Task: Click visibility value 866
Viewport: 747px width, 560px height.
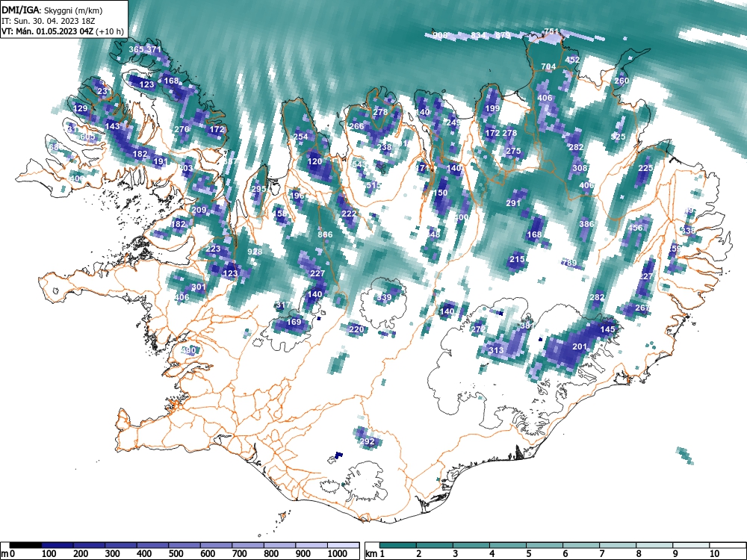Action: point(325,234)
